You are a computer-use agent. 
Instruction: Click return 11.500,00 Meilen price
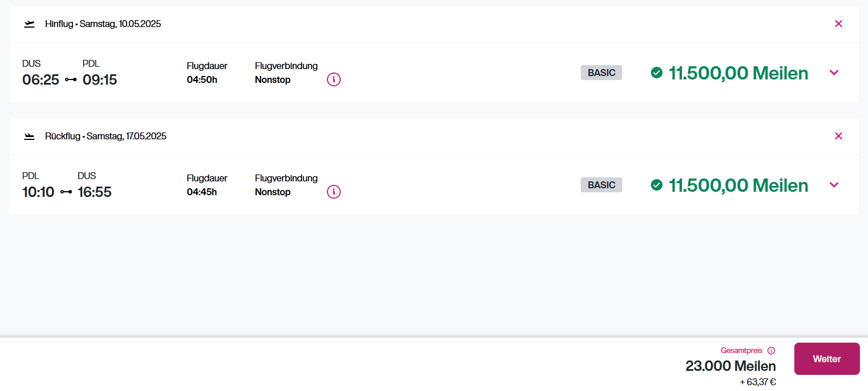(738, 185)
